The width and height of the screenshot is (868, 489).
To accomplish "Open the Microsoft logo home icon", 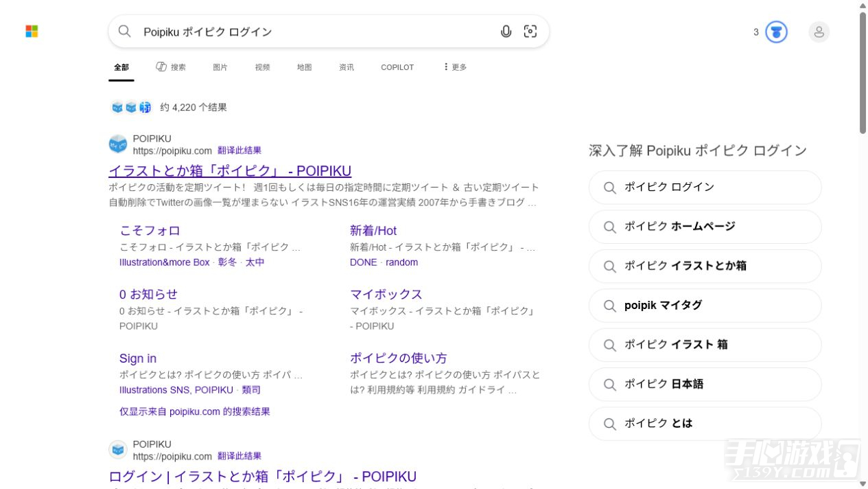I will (x=32, y=32).
